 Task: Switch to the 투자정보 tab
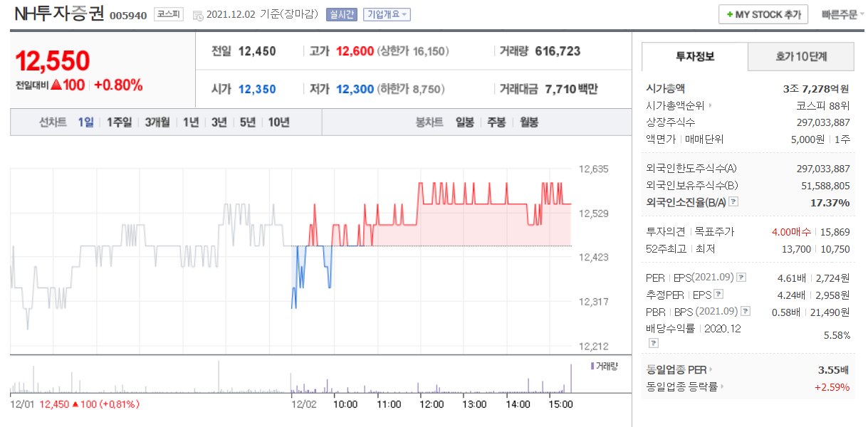pos(695,56)
